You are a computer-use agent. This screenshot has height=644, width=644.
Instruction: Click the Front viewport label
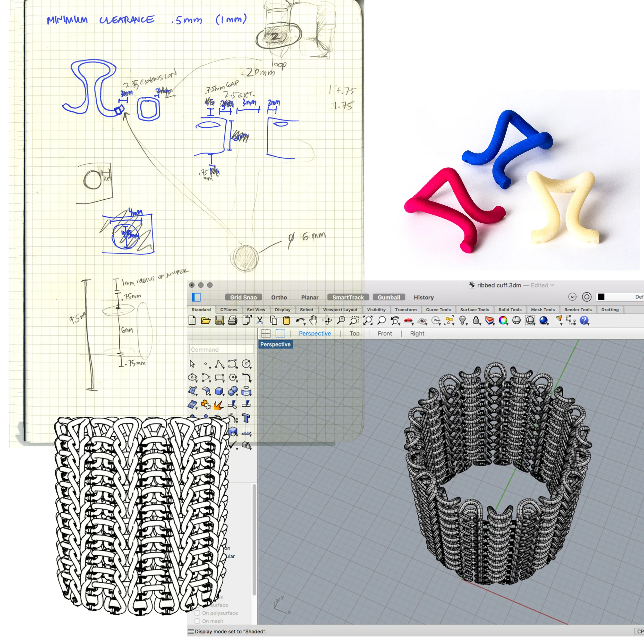click(385, 333)
